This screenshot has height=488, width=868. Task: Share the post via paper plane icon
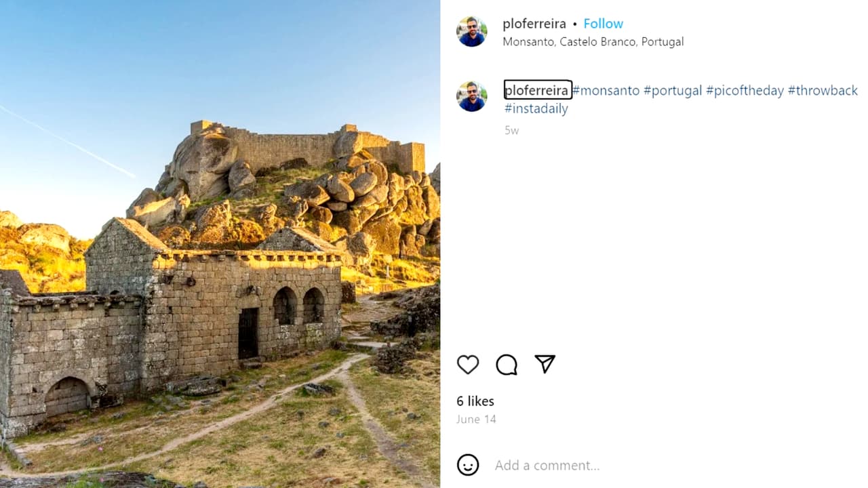click(545, 364)
